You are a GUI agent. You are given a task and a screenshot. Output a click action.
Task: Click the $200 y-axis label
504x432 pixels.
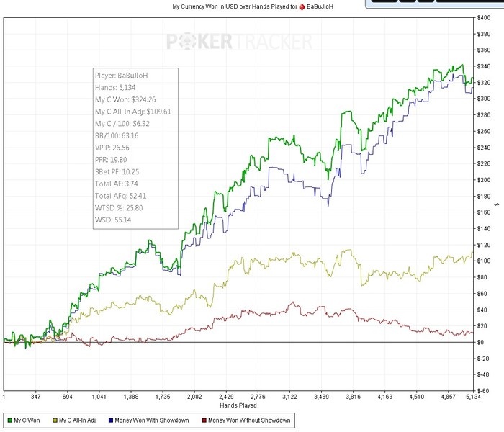483,180
